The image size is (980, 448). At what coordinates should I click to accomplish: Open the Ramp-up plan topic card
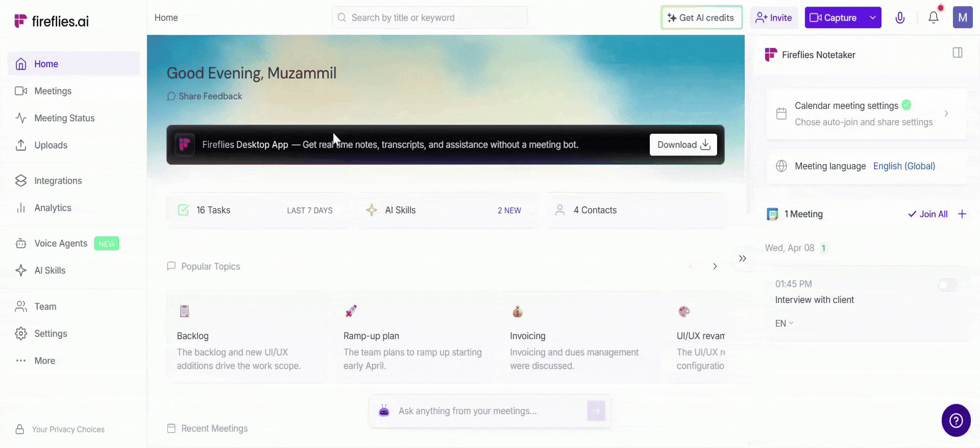click(413, 338)
